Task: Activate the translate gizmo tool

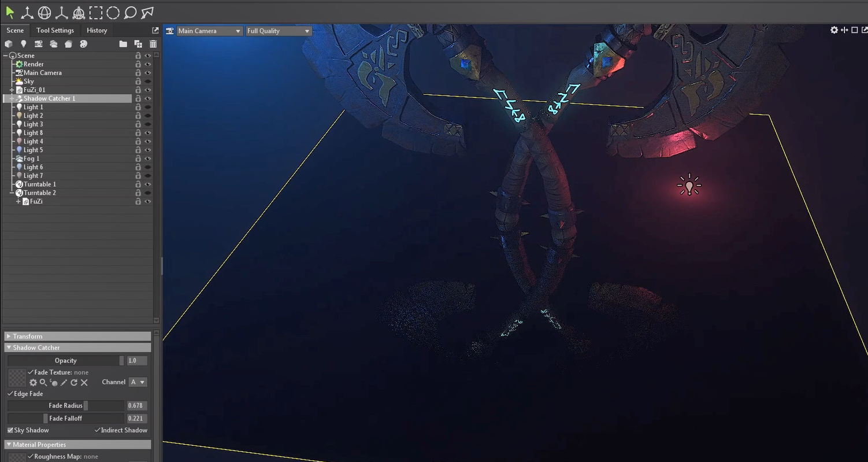Action: tap(27, 12)
